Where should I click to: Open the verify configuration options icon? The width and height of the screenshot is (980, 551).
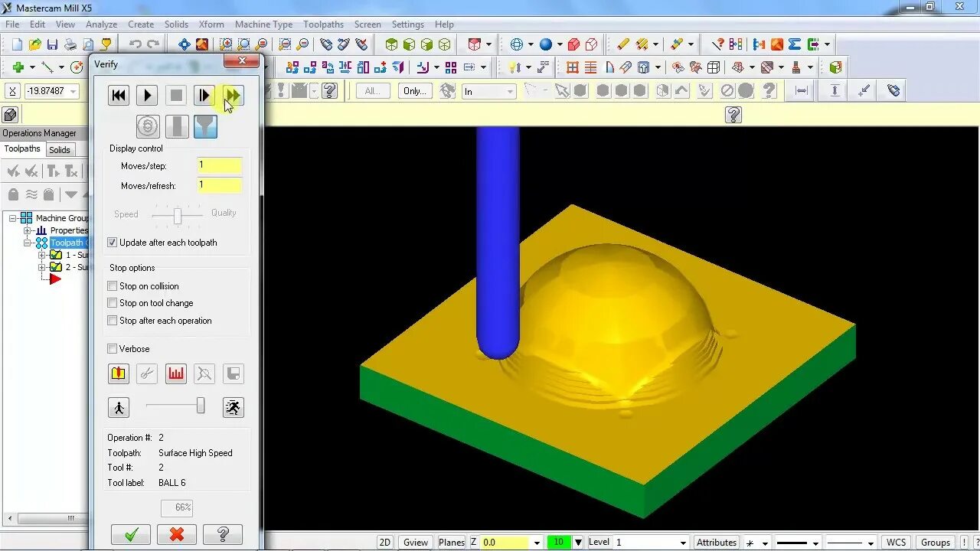tap(118, 373)
